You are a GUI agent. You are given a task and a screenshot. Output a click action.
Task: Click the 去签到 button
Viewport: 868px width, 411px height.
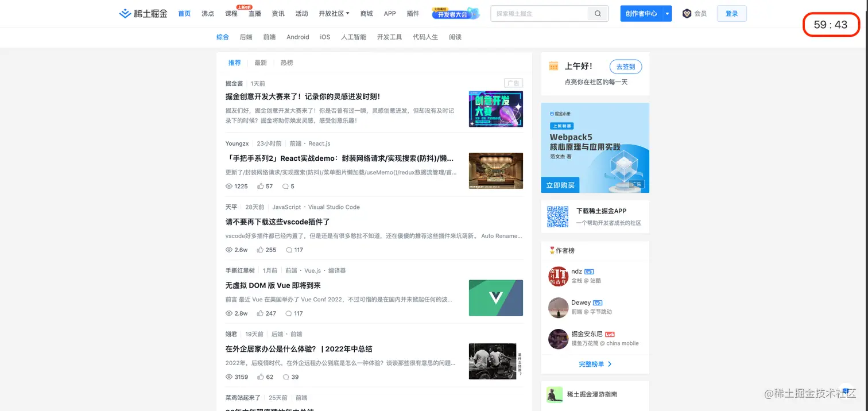pos(626,67)
